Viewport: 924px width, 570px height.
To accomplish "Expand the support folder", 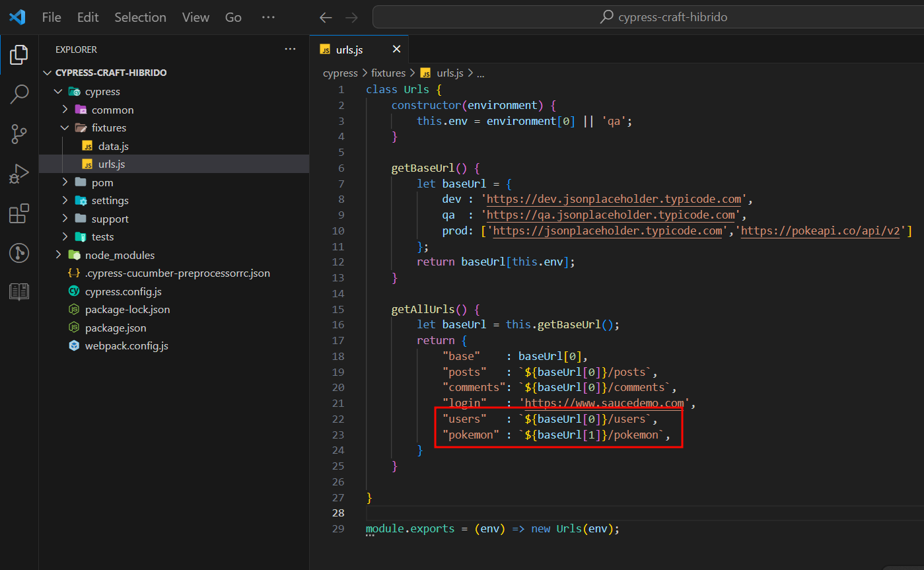I will (x=65, y=219).
